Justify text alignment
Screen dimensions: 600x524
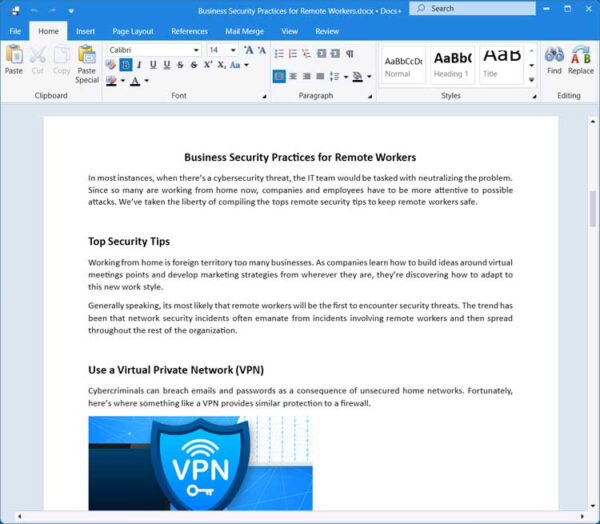(x=320, y=77)
